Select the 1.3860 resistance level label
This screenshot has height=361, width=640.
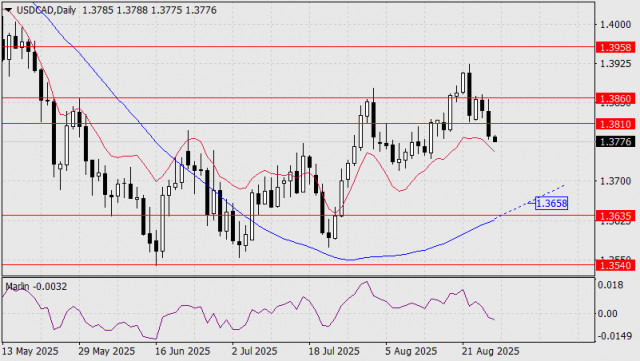[x=616, y=98]
